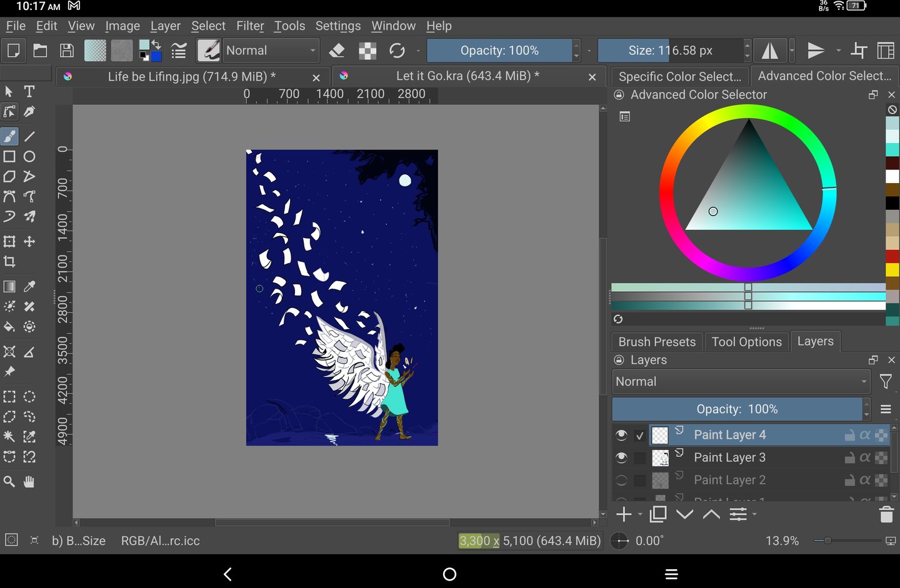Select the Move tool
900x588 pixels.
point(29,242)
